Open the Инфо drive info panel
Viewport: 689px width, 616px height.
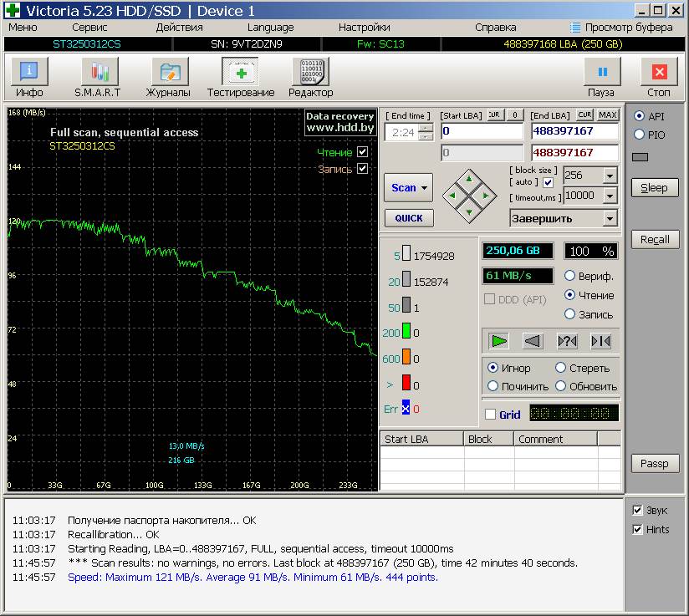tap(29, 78)
